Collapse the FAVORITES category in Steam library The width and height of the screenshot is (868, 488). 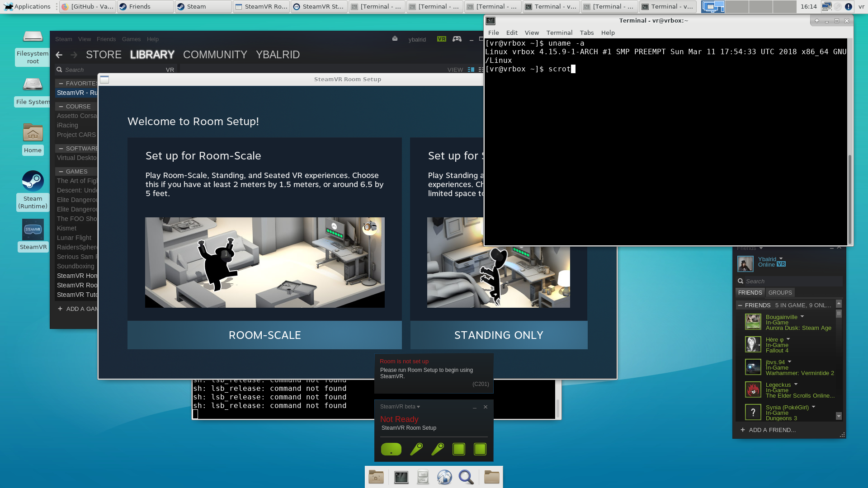tap(61, 84)
